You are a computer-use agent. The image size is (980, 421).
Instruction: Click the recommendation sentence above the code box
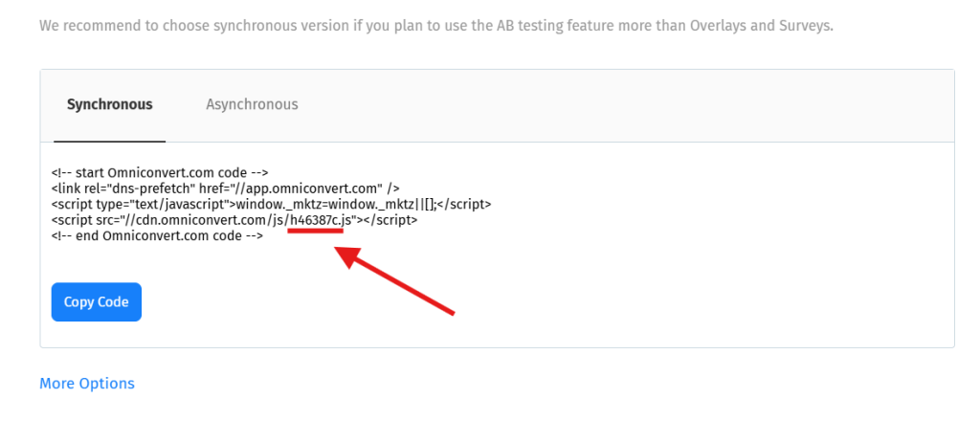point(436,25)
